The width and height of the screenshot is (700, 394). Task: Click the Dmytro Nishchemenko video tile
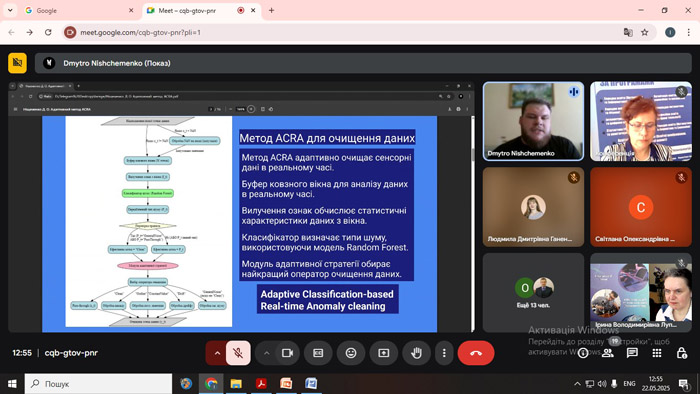(533, 121)
